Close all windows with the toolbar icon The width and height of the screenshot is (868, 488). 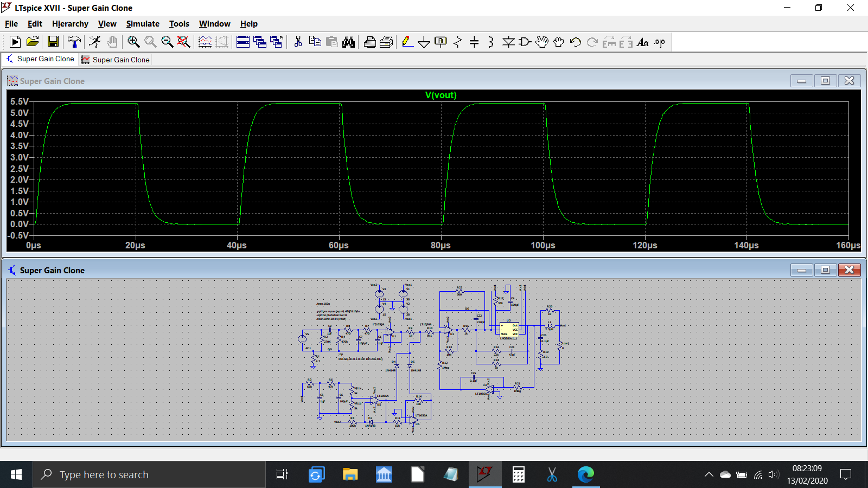(277, 42)
